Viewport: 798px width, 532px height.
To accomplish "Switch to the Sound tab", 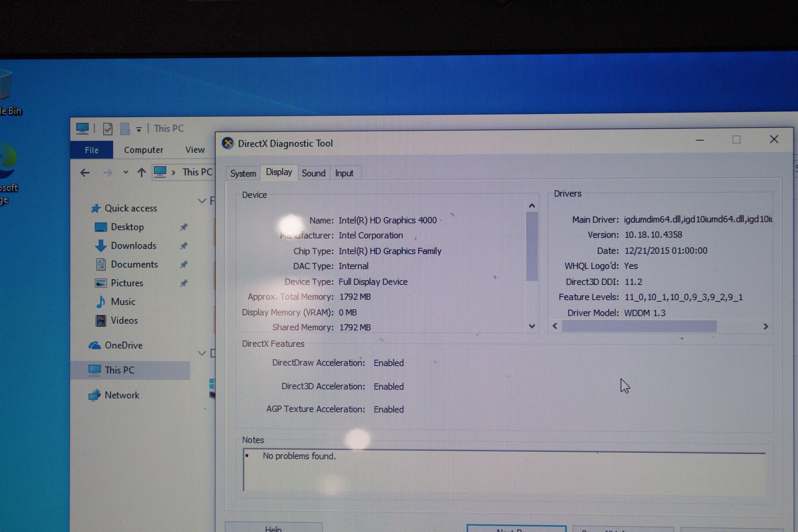I will pyautogui.click(x=314, y=173).
